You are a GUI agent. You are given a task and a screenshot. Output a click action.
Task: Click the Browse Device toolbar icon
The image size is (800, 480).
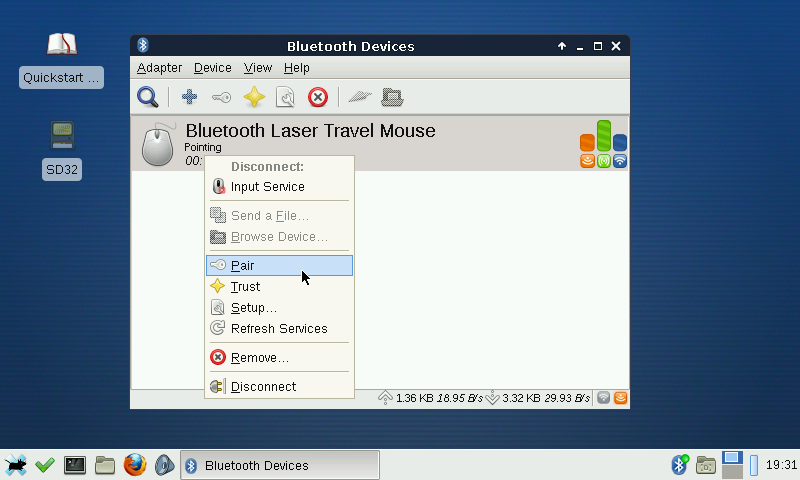(392, 97)
